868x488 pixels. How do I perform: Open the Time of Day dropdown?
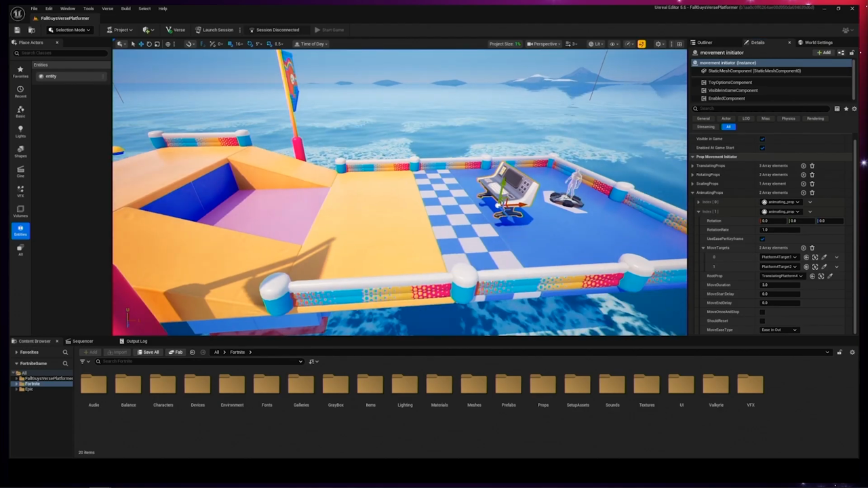point(311,44)
